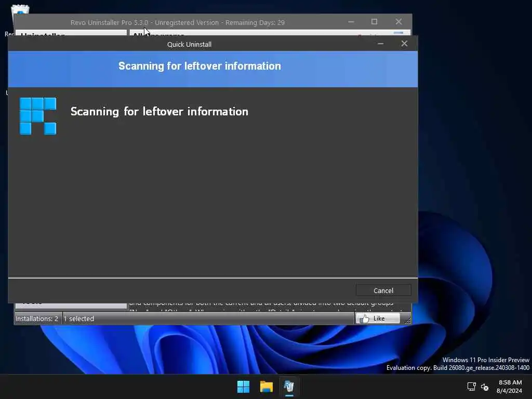Open File Explorer from the taskbar
This screenshot has height=399, width=532.
click(x=267, y=387)
